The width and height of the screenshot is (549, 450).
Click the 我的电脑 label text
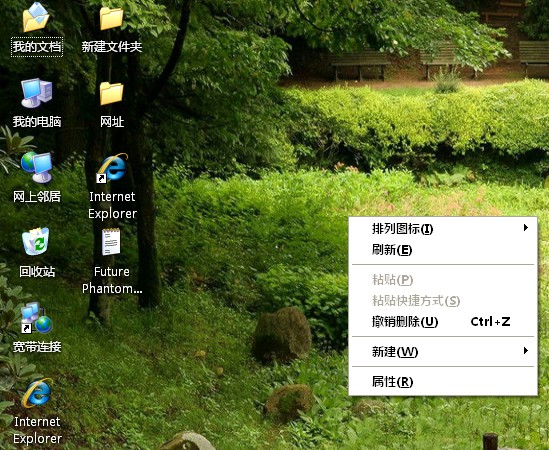click(37, 122)
